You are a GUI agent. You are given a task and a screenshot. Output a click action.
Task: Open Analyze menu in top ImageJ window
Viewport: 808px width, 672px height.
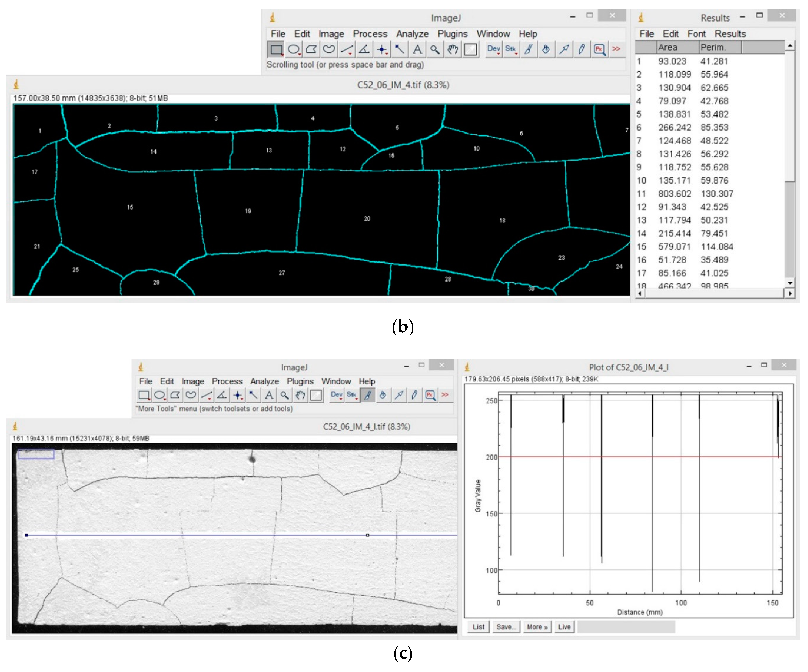[x=412, y=34]
